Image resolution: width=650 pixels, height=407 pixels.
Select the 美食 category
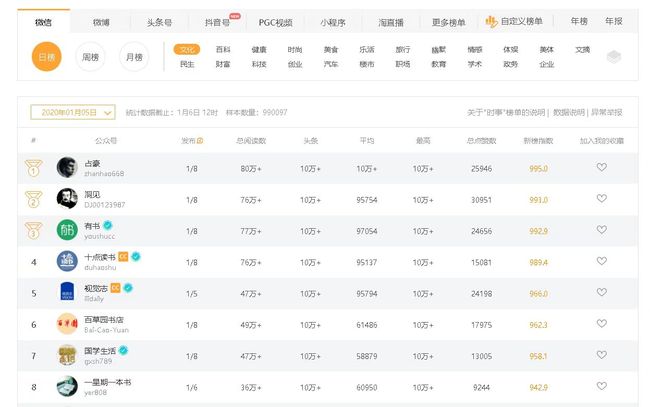coord(331,50)
